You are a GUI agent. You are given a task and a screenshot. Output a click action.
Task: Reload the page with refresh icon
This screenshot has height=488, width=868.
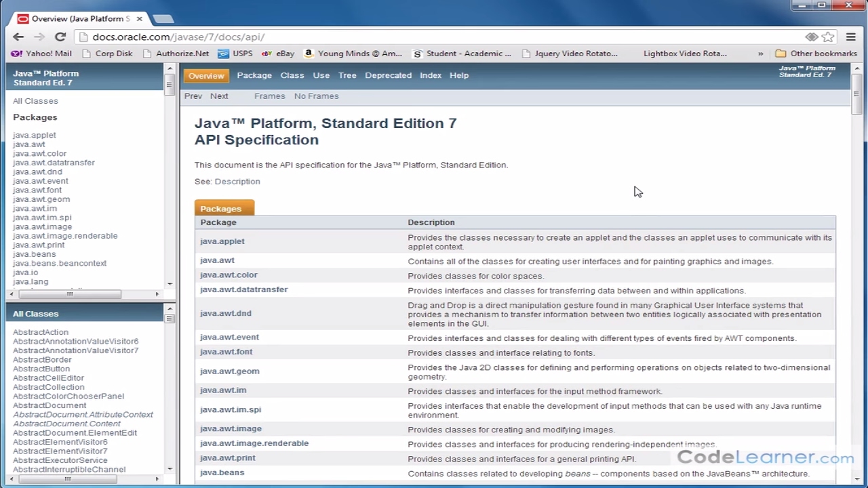click(x=60, y=37)
